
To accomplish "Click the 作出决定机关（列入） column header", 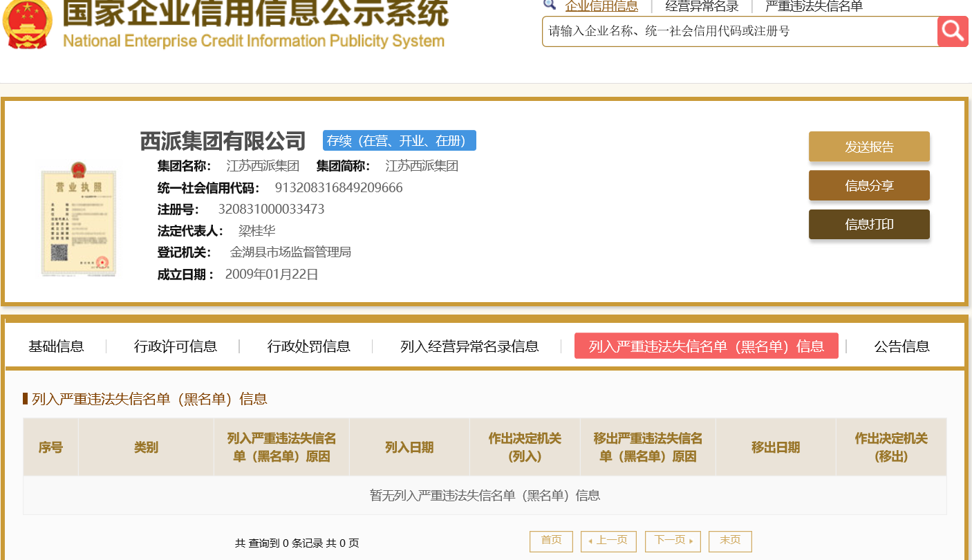I will (x=525, y=447).
